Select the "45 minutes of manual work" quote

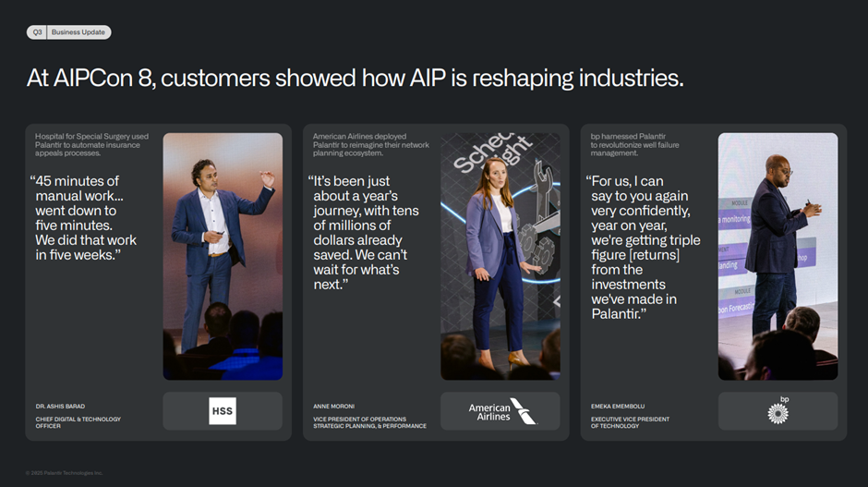click(x=86, y=218)
